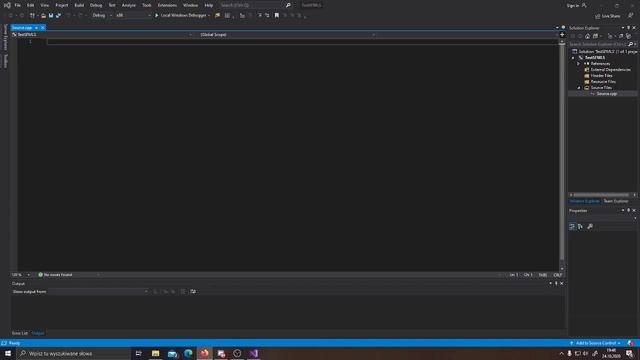Open the Edit menu
This screenshot has width=640, height=360.
pos(31,5)
